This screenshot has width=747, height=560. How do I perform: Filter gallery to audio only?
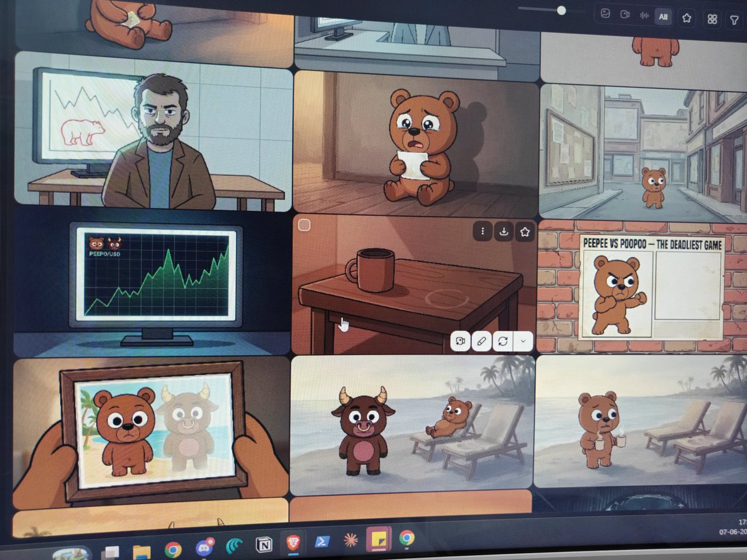644,15
